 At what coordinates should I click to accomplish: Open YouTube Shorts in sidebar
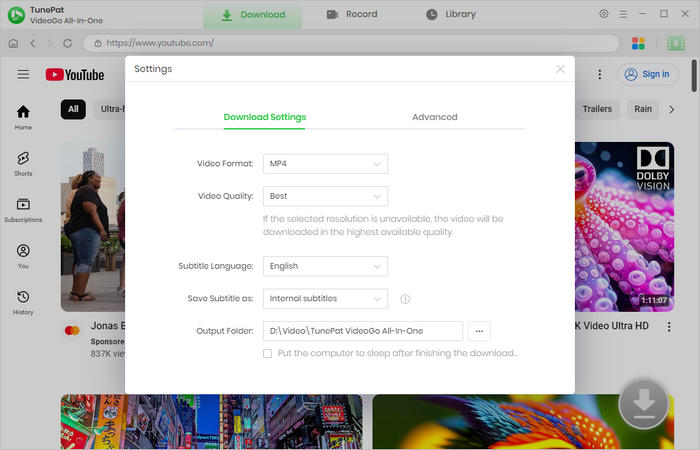point(23,163)
